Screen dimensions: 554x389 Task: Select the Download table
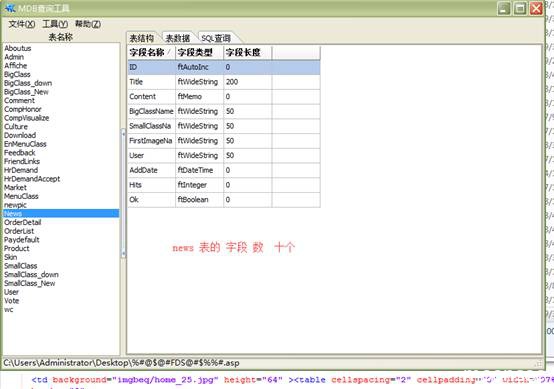coord(20,135)
